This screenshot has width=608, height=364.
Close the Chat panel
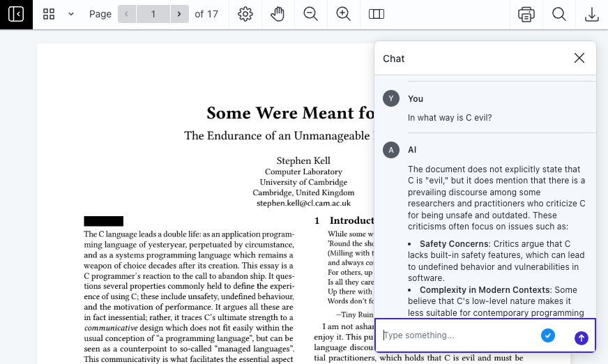[x=579, y=58]
